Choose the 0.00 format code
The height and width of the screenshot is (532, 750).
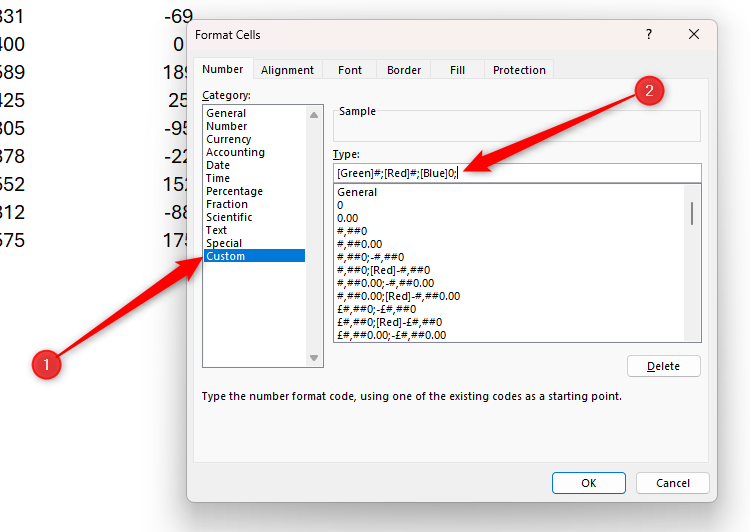349,218
